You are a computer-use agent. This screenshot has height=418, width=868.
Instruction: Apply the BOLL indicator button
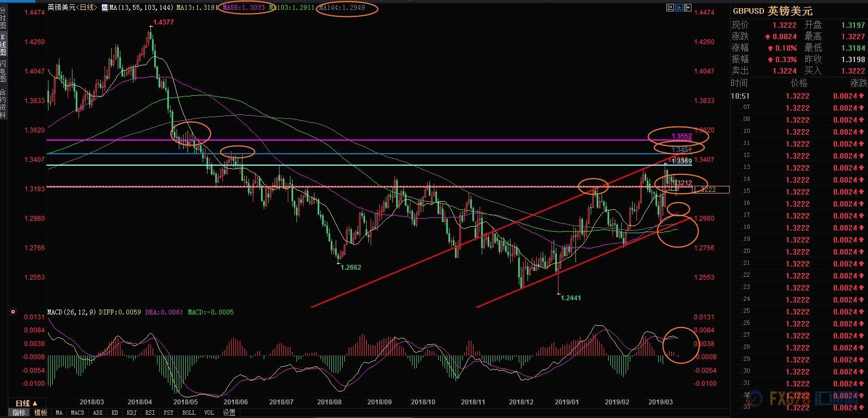coord(189,413)
